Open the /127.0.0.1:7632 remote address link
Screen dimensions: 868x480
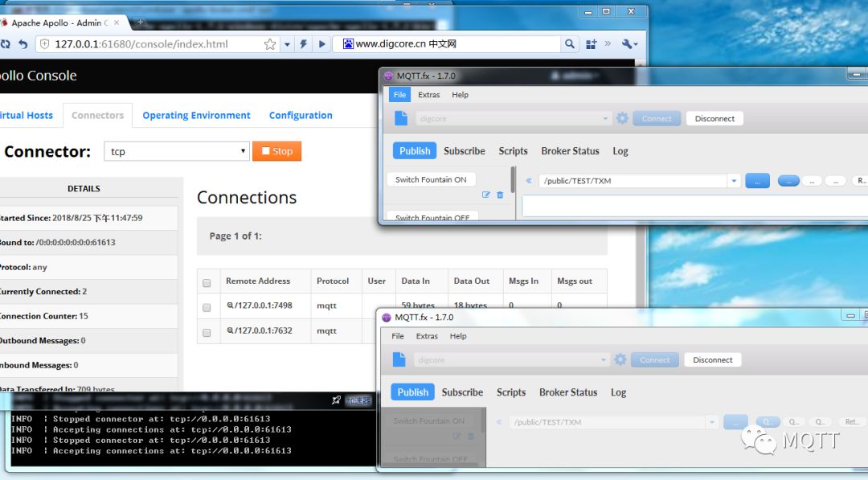click(x=264, y=330)
